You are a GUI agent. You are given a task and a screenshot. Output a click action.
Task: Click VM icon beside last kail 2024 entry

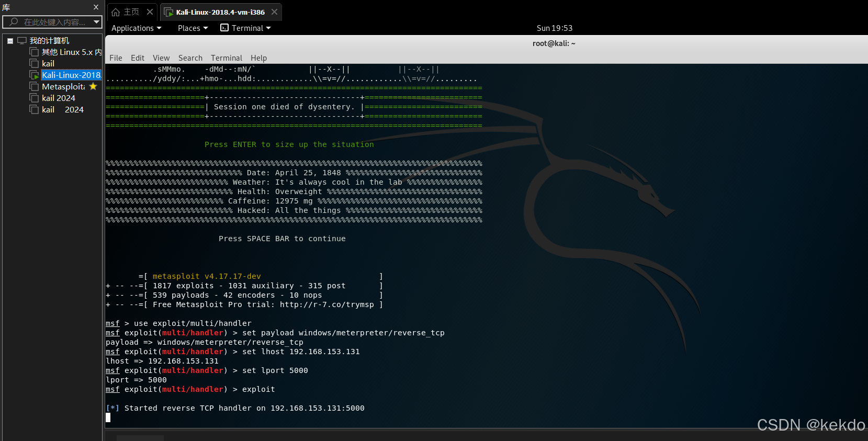34,110
